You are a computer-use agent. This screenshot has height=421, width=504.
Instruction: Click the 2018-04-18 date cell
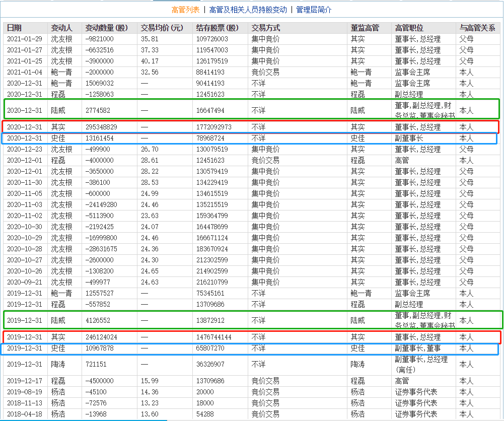[x=25, y=414]
